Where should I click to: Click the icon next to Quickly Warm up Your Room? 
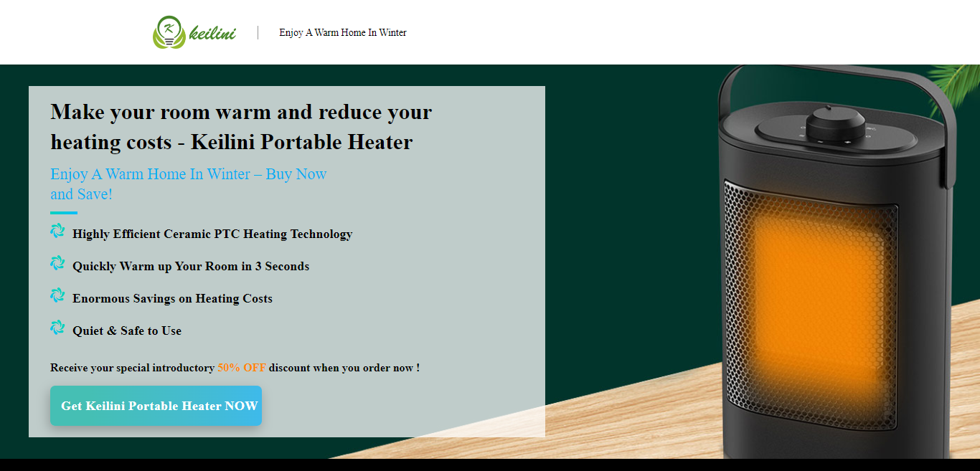57,262
